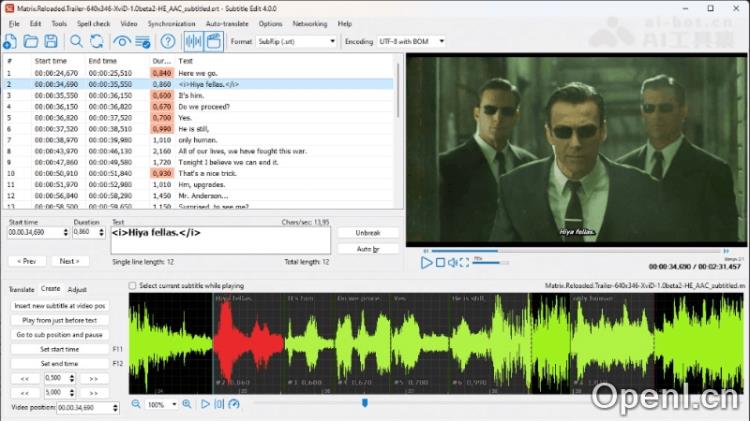Expand the Encoding UTF-8 dropdown
Screen dimensions: 750x421
click(x=412, y=42)
